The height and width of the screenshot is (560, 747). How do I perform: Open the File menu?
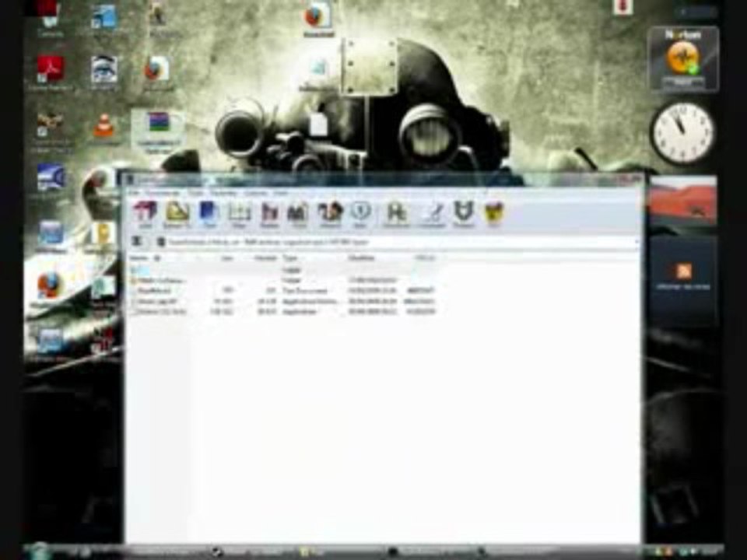[135, 193]
